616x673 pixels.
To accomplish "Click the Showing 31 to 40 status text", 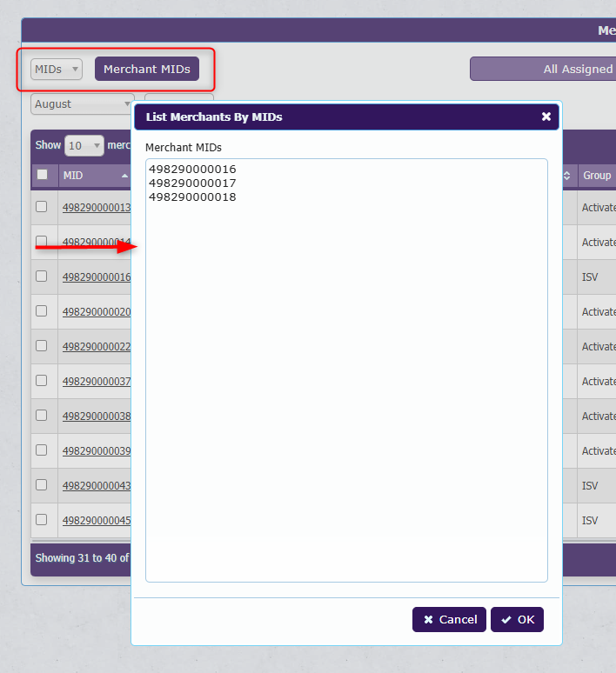I will 82,557.
